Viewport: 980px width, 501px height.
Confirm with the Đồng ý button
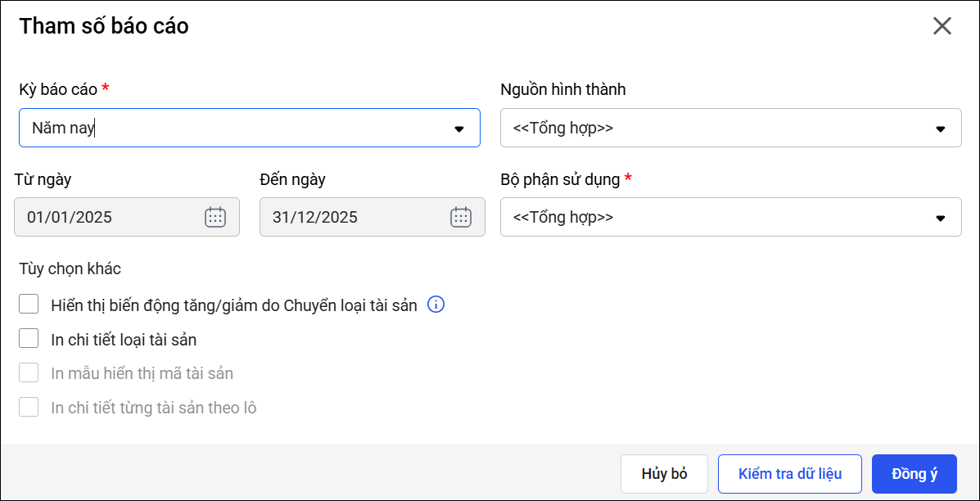point(914,474)
